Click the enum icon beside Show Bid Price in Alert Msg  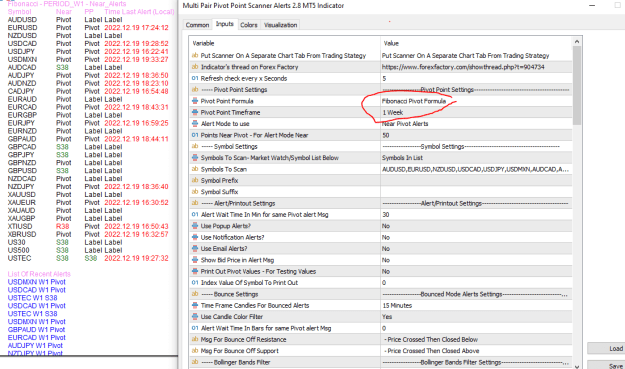coord(195,260)
